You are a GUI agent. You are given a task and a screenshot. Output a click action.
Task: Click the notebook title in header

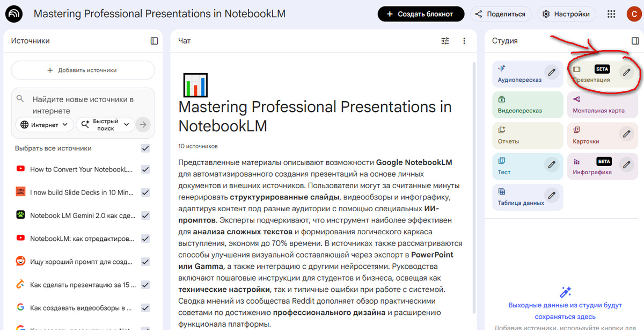pyautogui.click(x=160, y=13)
